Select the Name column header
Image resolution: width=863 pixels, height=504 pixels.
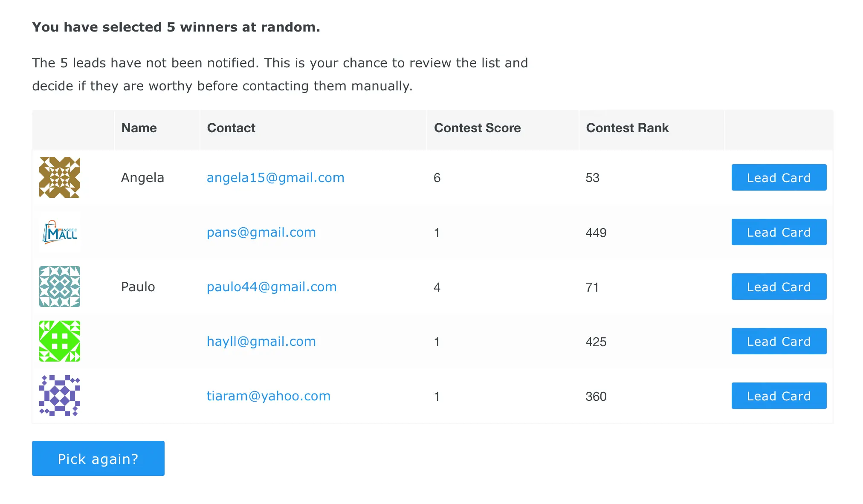pos(138,128)
